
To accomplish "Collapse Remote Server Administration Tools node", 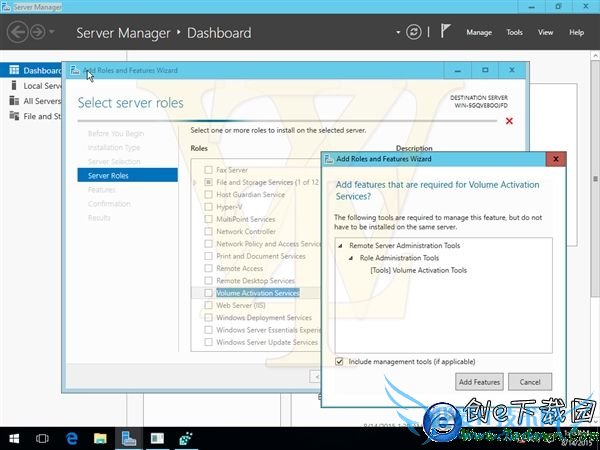I will click(x=340, y=246).
